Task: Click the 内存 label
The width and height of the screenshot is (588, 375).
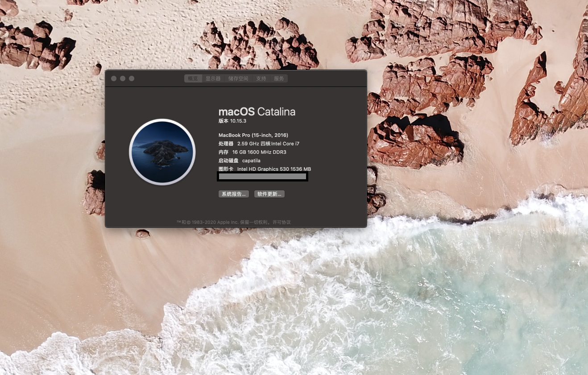Action: [224, 152]
